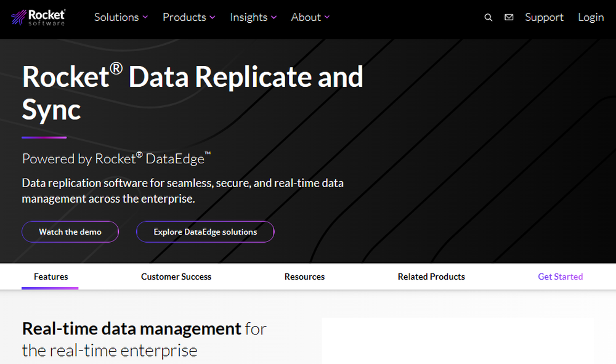This screenshot has height=364, width=616.
Task: Expand the About dropdown arrow
Action: pyautogui.click(x=327, y=17)
